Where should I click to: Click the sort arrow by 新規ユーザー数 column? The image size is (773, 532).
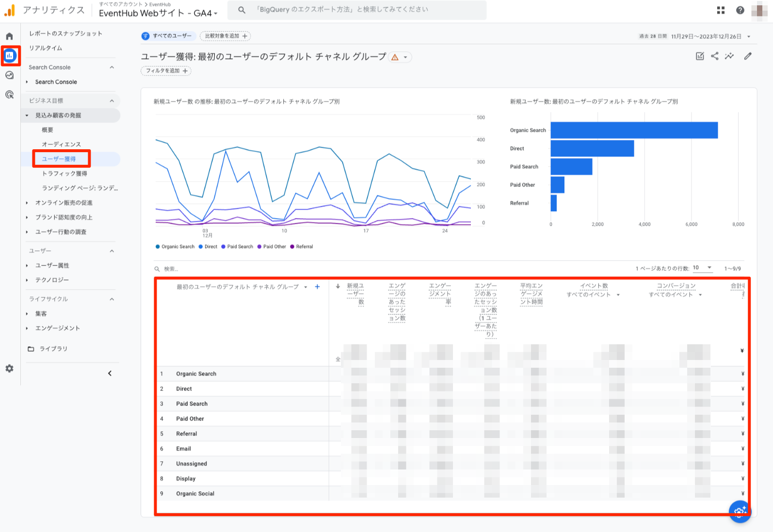pos(338,286)
